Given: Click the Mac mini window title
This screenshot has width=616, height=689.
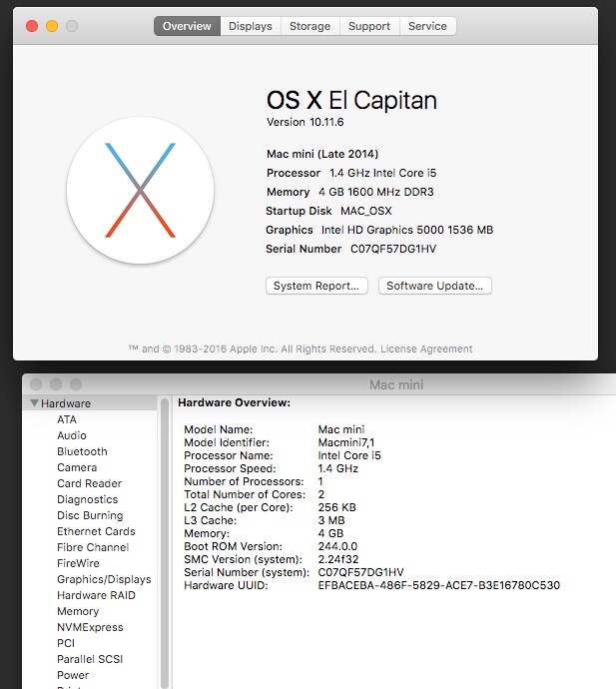Looking at the screenshot, I should (x=396, y=384).
